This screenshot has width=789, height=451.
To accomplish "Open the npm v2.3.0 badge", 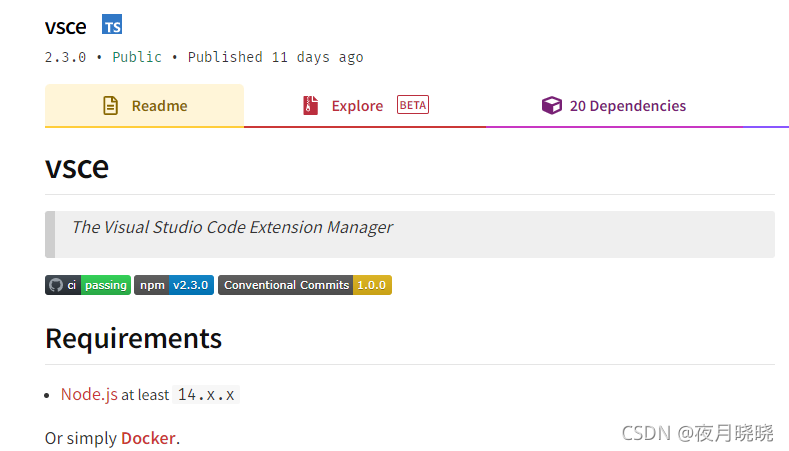I will tap(174, 285).
